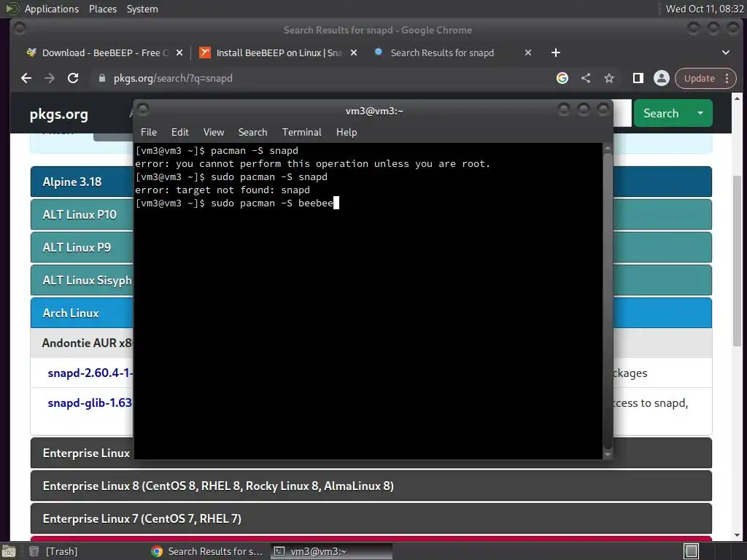Click the pkgs.org logo link
The image size is (747, 560).
pos(58,114)
